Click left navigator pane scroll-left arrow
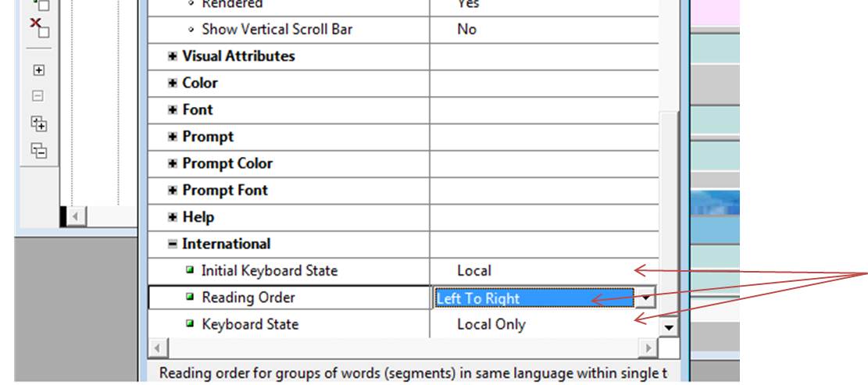The image size is (868, 385). [x=77, y=216]
